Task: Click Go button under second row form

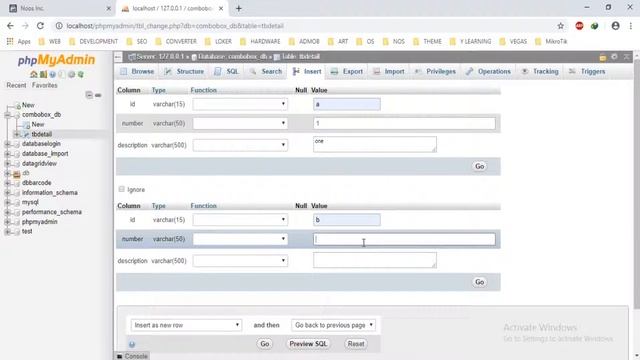Action: (480, 282)
